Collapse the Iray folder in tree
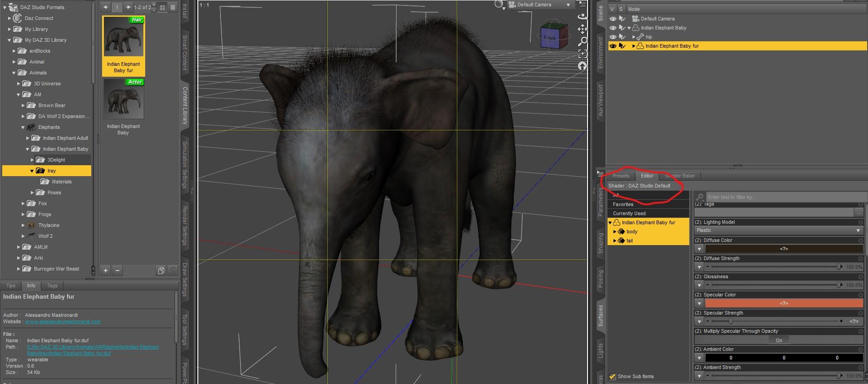 (x=32, y=171)
